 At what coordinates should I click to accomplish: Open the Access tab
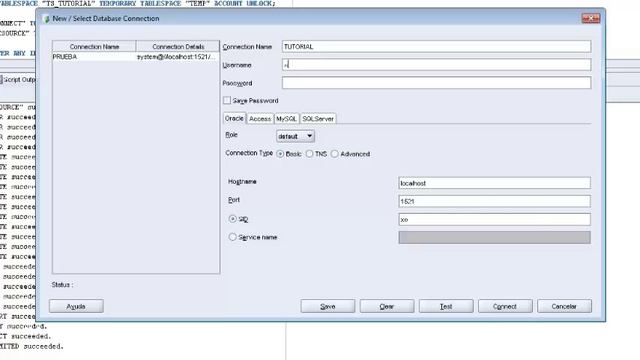coord(260,119)
